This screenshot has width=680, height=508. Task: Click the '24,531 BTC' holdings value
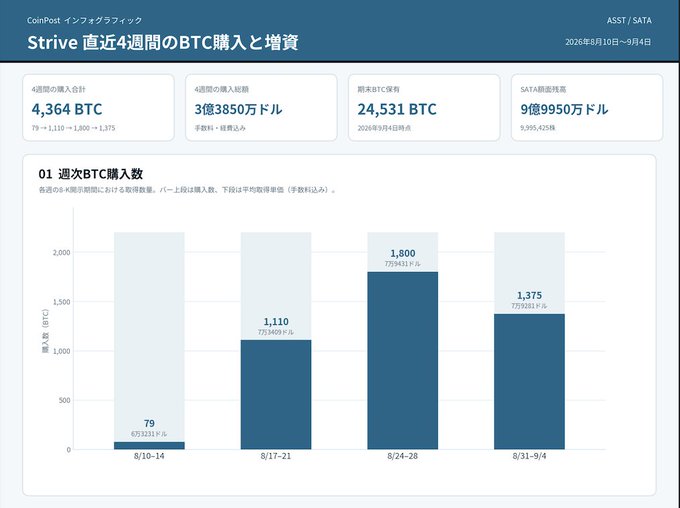(x=397, y=109)
